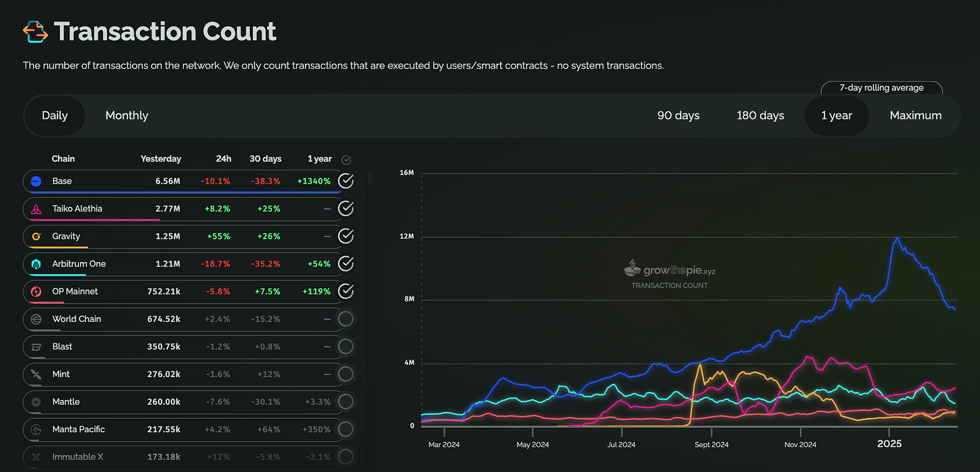
Task: Click the Manta Pacific logo icon
Action: point(36,430)
